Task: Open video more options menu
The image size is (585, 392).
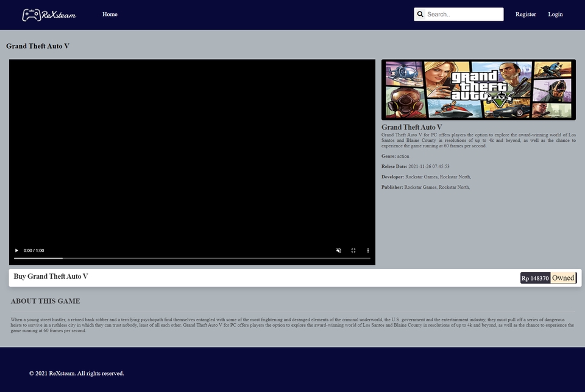Action: point(368,250)
